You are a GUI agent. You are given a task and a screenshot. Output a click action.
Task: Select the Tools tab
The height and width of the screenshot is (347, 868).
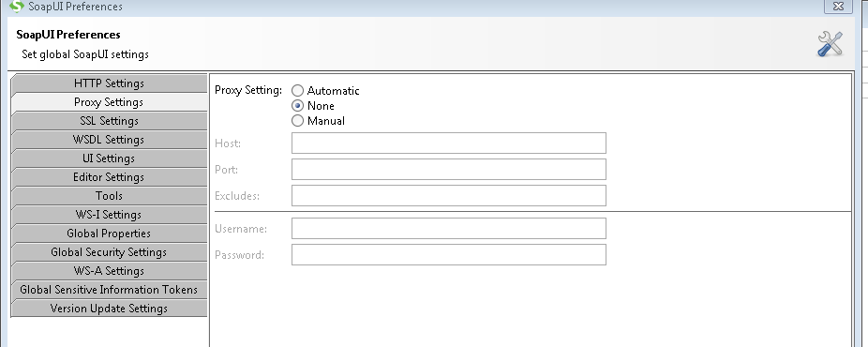tap(109, 196)
